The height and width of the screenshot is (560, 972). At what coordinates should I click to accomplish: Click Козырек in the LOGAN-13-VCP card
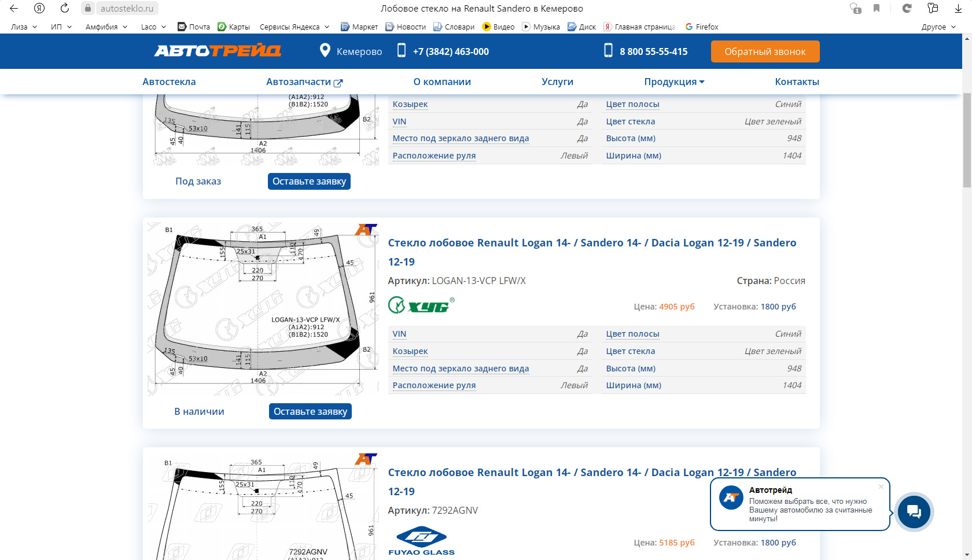point(410,351)
